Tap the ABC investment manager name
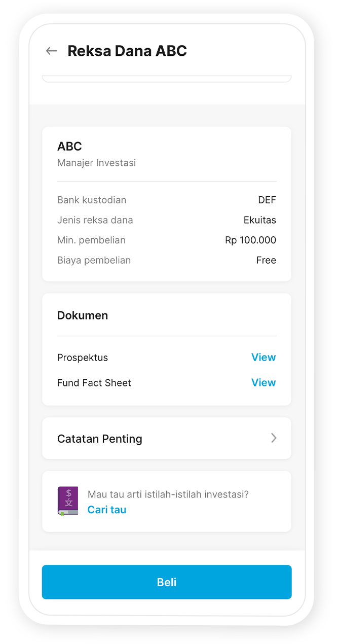 pos(69,147)
